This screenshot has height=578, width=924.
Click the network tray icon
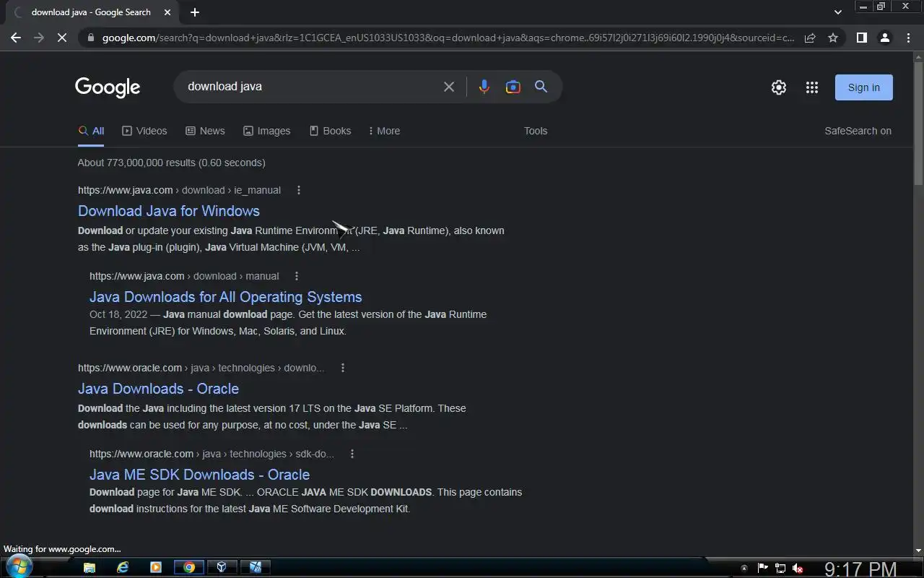780,568
